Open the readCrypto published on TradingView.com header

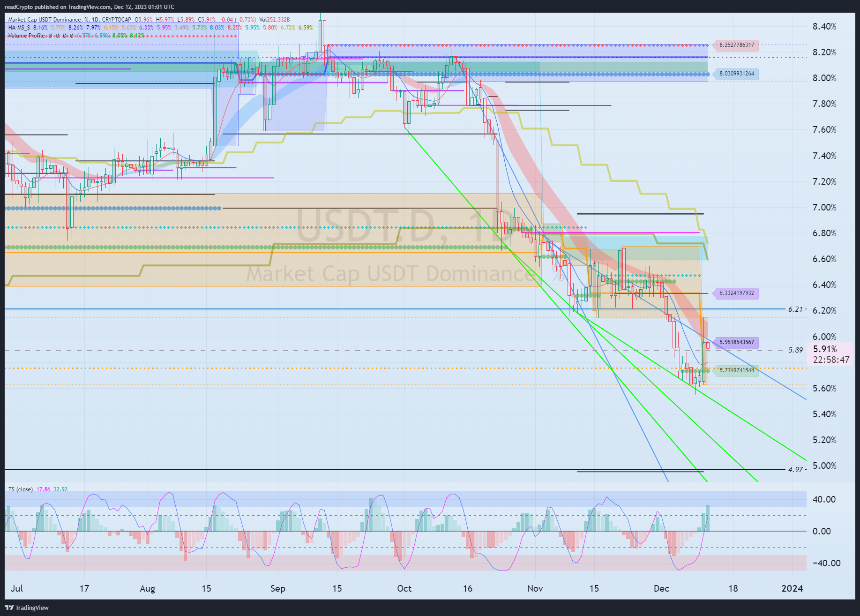click(x=89, y=7)
